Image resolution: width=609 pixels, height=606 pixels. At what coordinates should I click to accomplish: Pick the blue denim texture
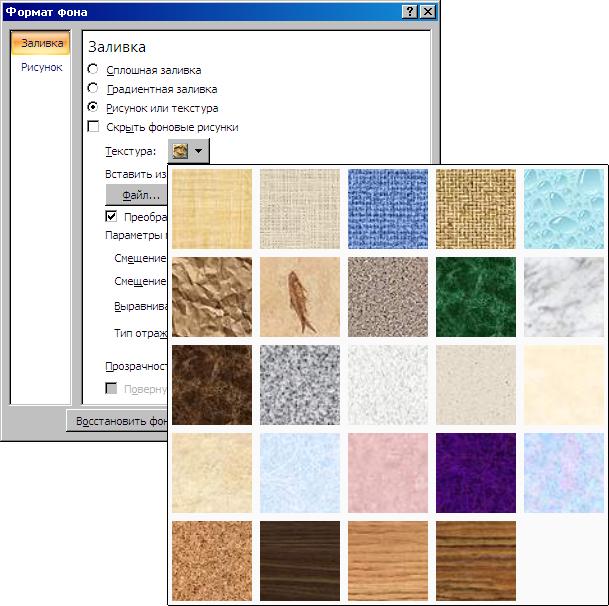click(x=388, y=209)
